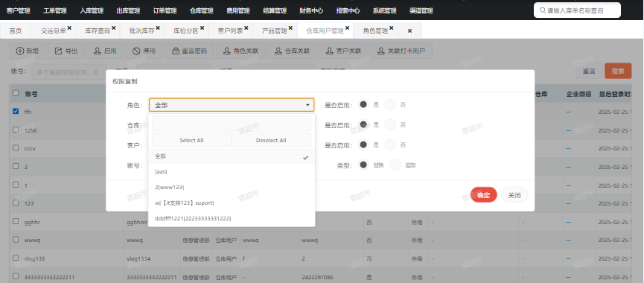Open the 报表中心 top menu
The height and width of the screenshot is (283, 644).
point(348,10)
